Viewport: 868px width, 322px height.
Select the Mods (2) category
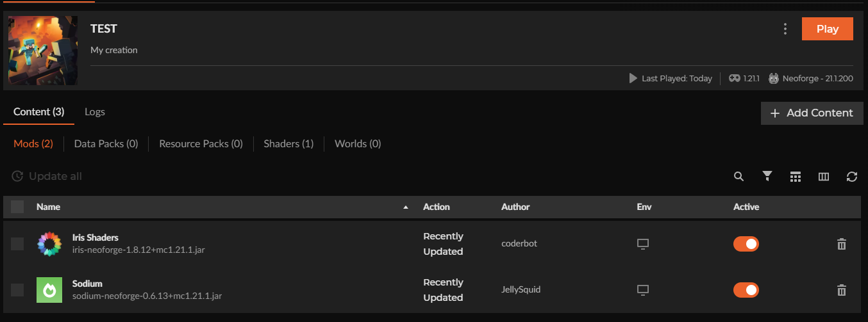[33, 144]
